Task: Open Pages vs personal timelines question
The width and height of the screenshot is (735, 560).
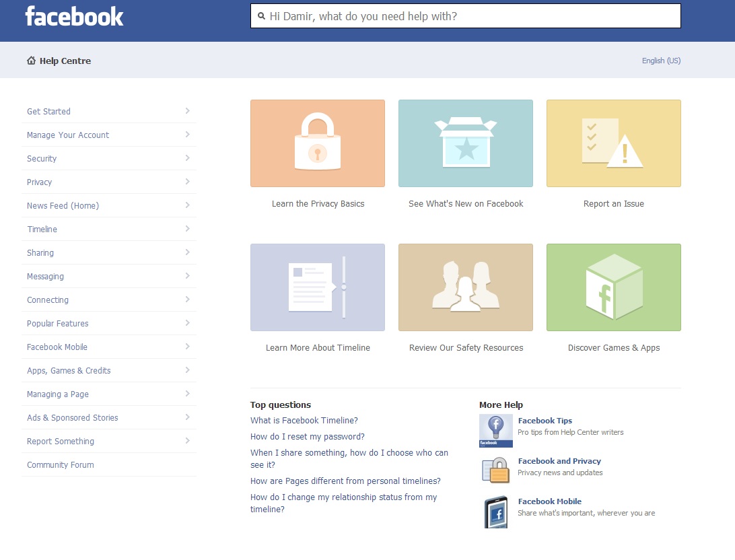Action: click(345, 481)
